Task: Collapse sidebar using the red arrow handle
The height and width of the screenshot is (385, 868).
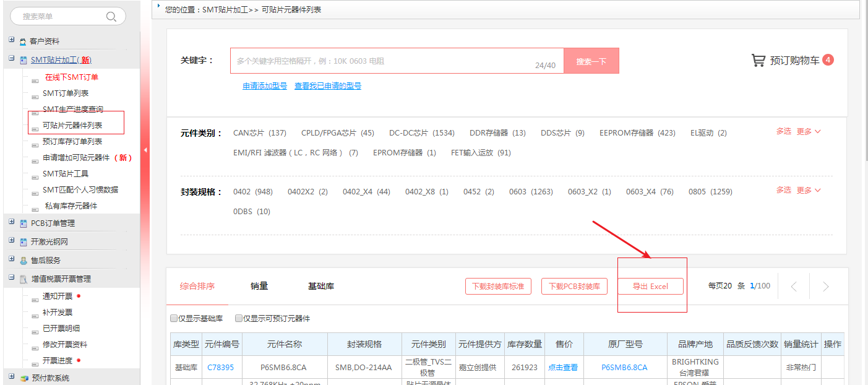Action: [x=145, y=150]
